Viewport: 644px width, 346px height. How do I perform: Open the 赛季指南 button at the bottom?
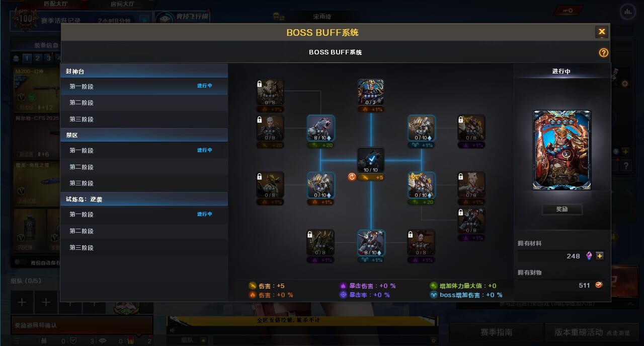click(x=496, y=332)
